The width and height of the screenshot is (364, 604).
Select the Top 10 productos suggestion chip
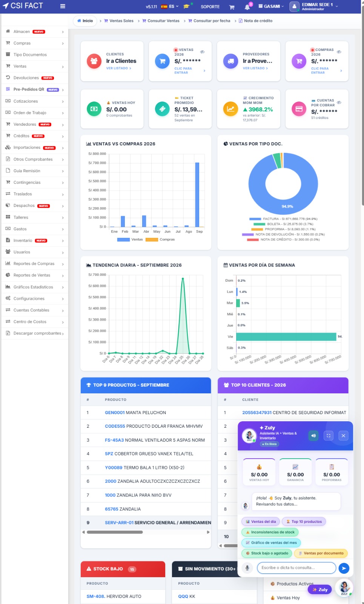[x=304, y=522]
